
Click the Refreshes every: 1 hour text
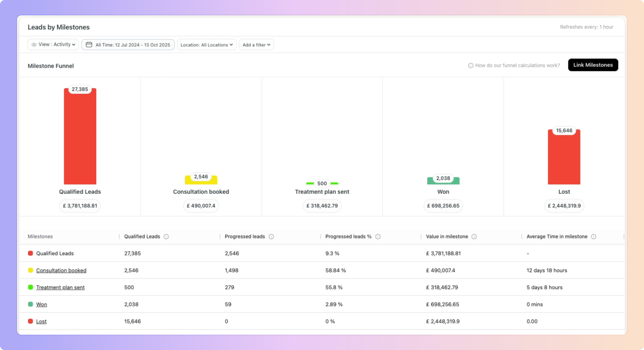(587, 27)
